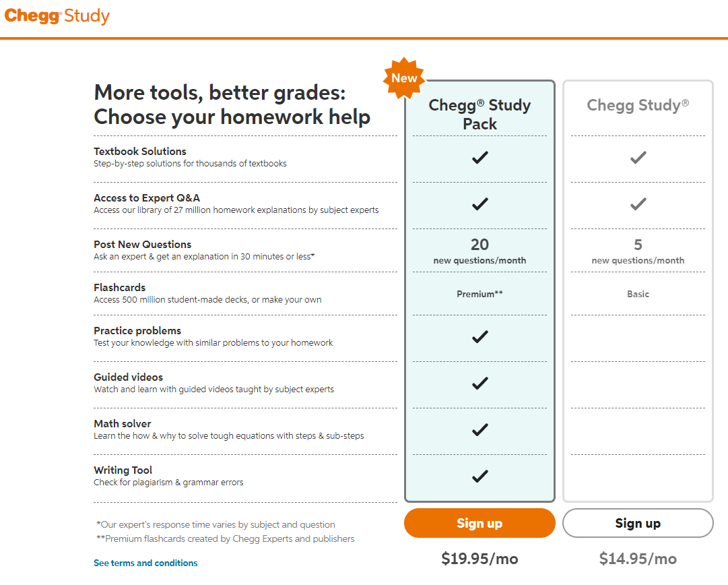Click the Post New Questions feature heading
The image size is (728, 585).
[x=143, y=245]
